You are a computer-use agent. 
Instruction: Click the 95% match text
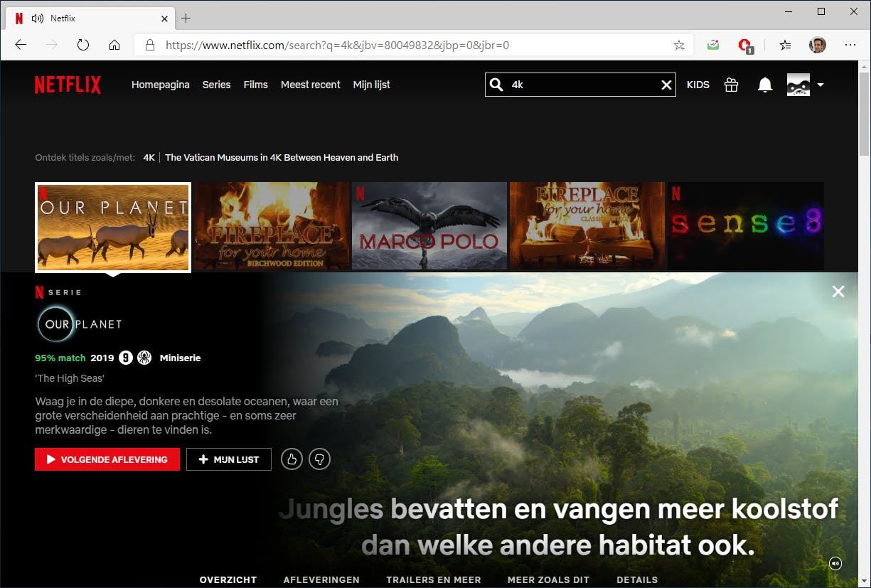click(x=60, y=358)
